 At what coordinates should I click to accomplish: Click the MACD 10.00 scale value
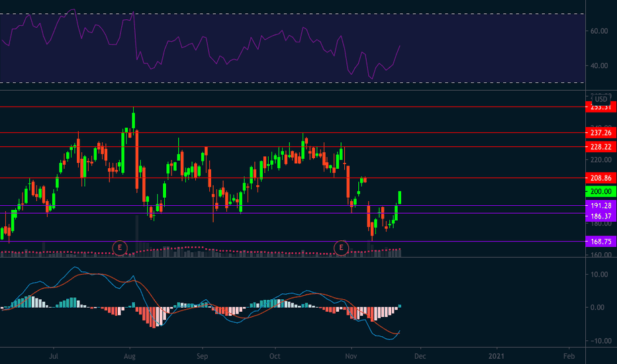coord(599,274)
